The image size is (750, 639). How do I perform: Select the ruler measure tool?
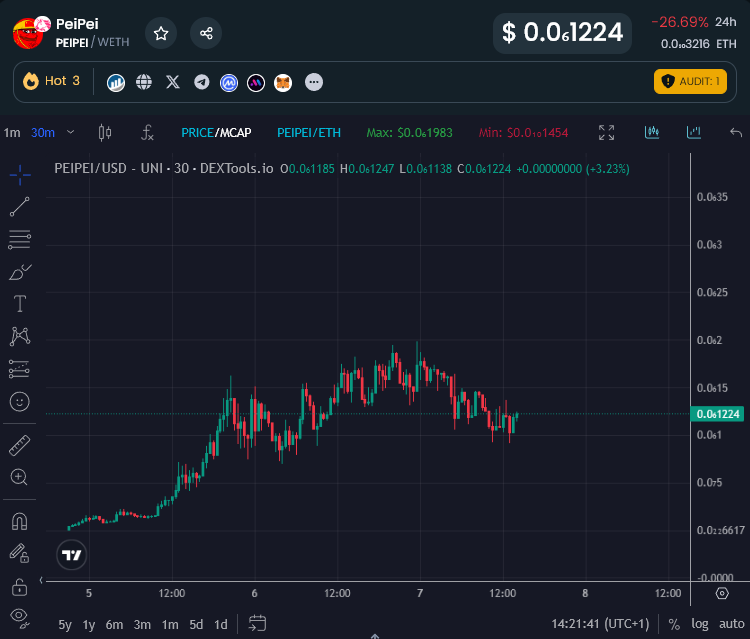(x=20, y=446)
